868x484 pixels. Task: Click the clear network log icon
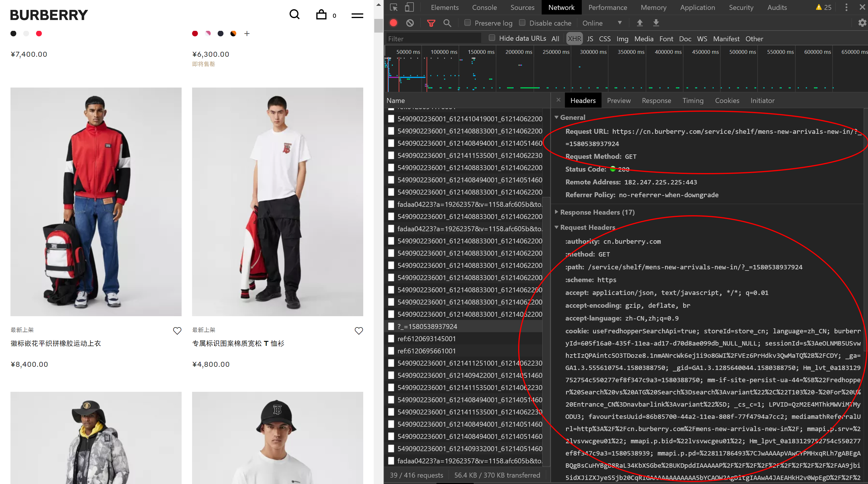(x=410, y=23)
